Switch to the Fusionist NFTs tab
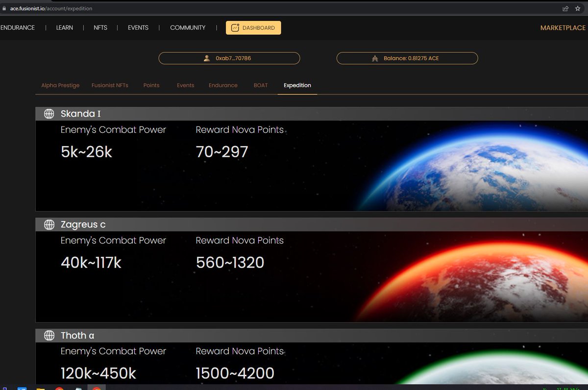588x390 pixels. pos(110,85)
